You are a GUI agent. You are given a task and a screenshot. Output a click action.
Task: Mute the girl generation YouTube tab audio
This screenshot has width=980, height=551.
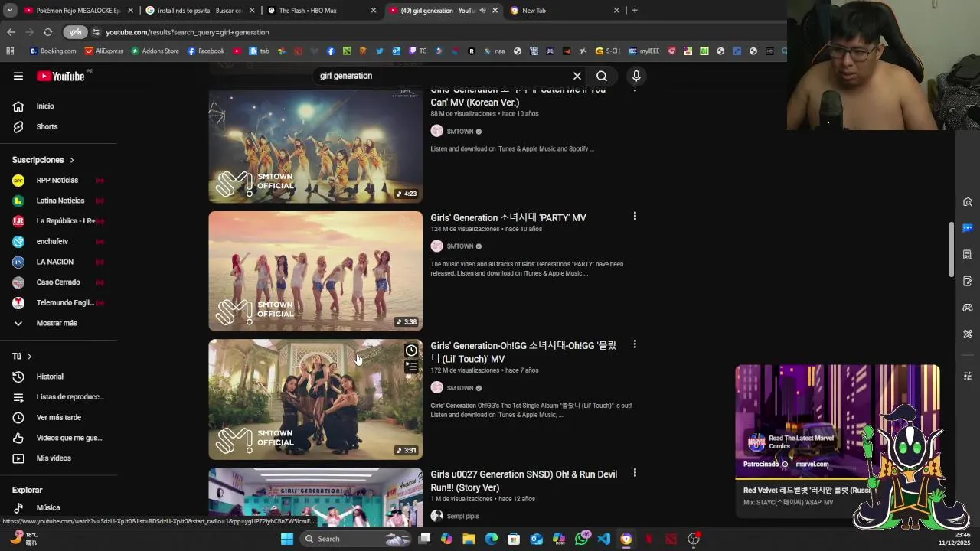pyautogui.click(x=482, y=11)
